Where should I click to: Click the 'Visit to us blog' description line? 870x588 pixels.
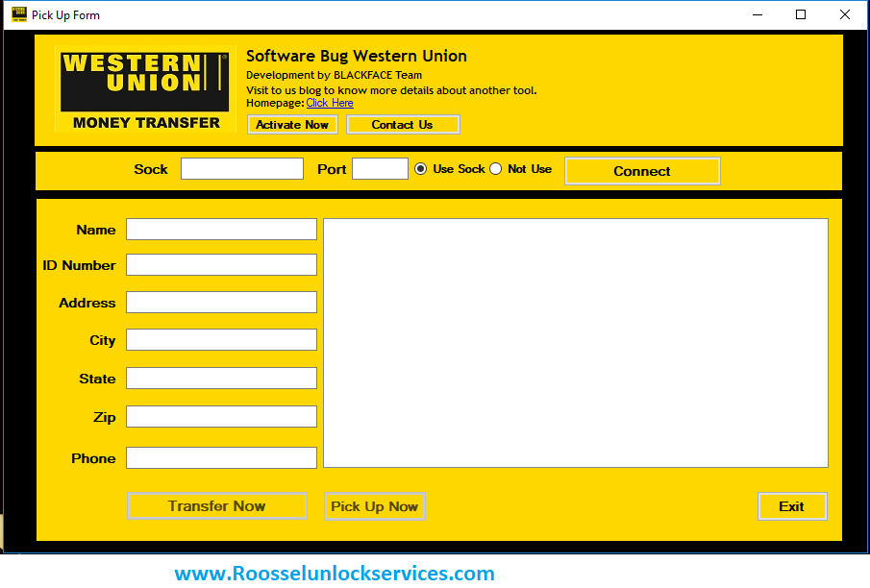pyautogui.click(x=391, y=90)
